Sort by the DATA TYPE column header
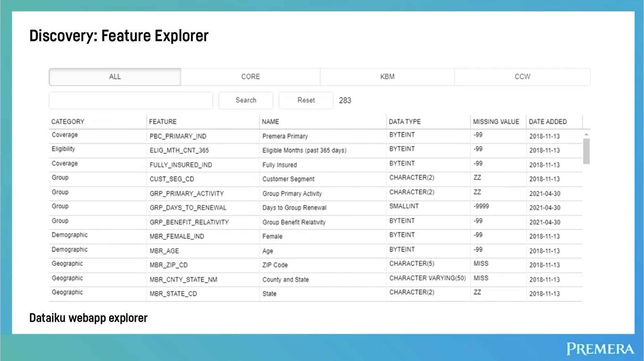This screenshot has width=644, height=361. 405,121
